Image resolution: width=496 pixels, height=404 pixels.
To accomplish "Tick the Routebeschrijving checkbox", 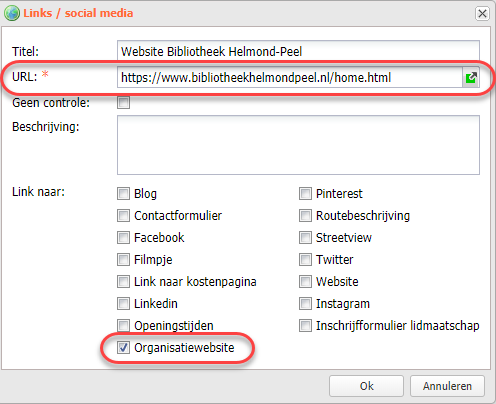I will (x=305, y=216).
